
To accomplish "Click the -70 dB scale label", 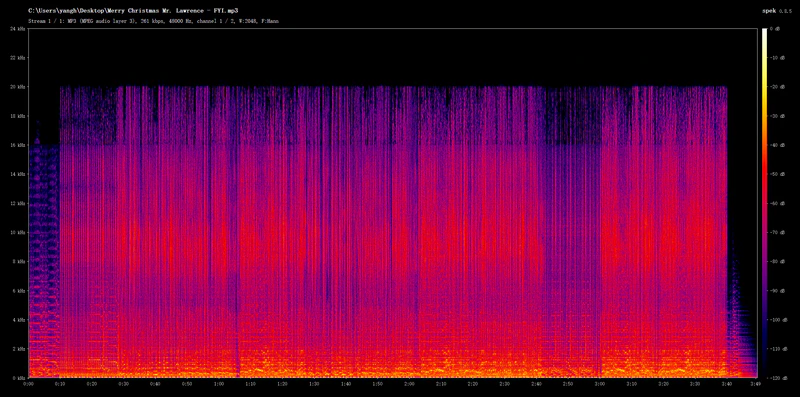I will click(x=778, y=232).
